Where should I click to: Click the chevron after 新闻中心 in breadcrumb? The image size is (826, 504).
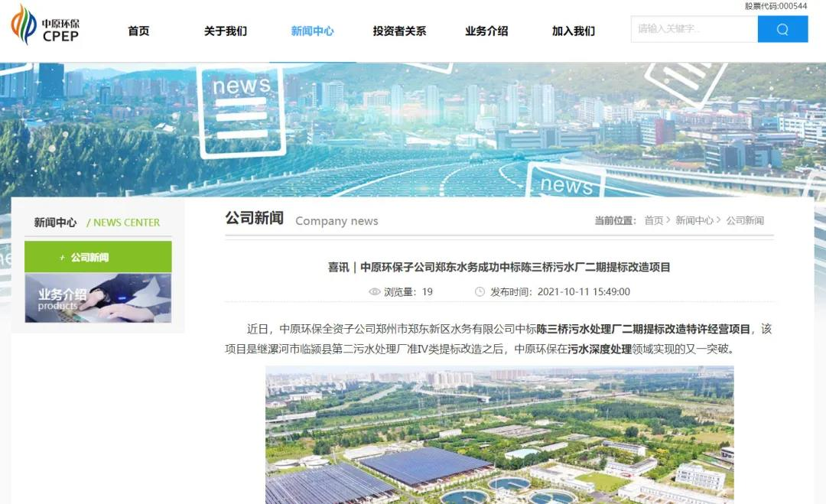point(718,220)
